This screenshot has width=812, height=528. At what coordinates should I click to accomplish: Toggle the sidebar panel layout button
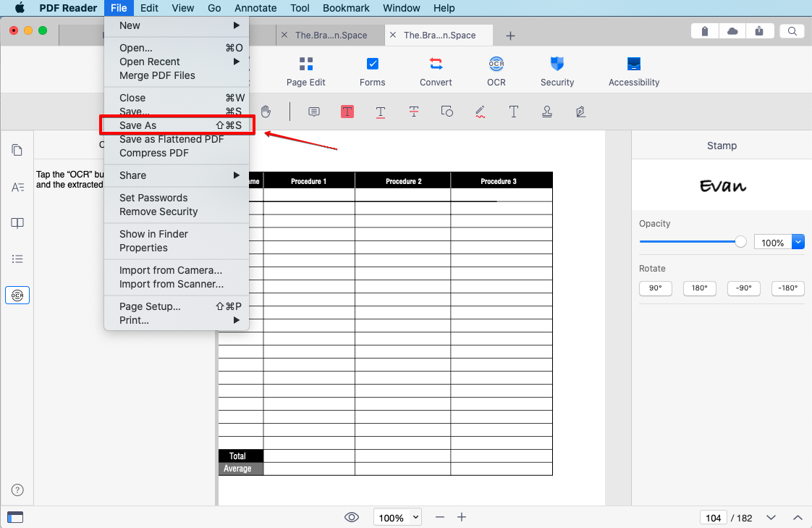pos(15,517)
